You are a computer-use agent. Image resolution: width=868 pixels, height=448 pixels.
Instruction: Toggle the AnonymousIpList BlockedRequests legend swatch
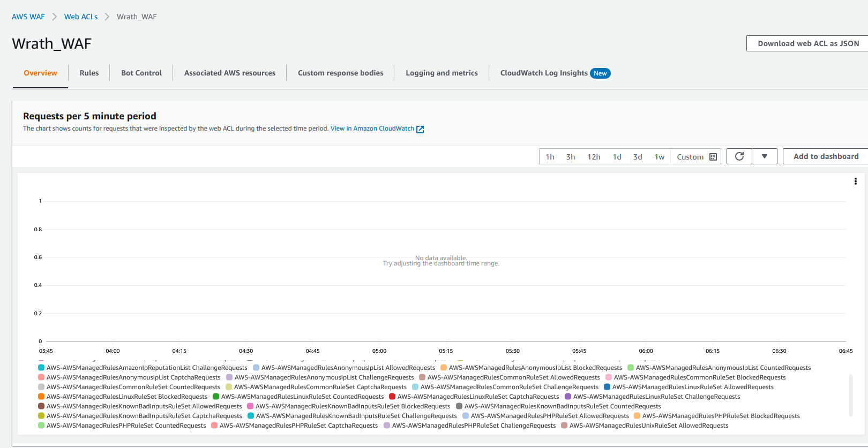tap(444, 368)
